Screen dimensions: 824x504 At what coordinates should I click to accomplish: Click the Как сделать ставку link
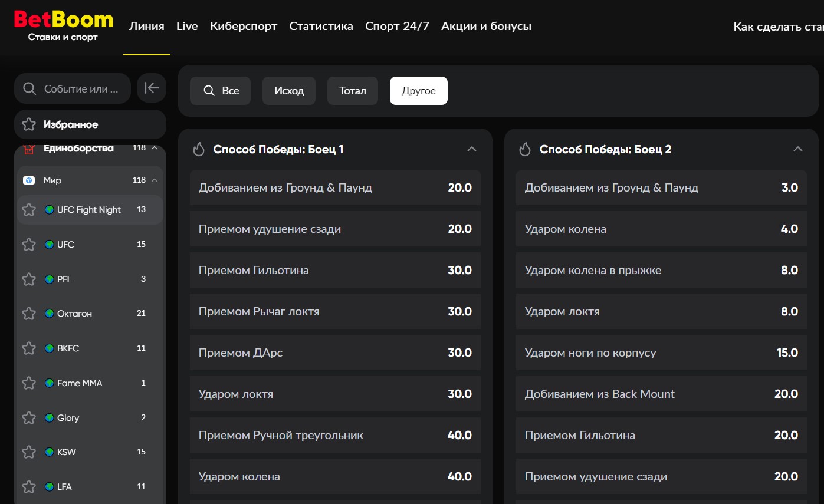click(779, 27)
